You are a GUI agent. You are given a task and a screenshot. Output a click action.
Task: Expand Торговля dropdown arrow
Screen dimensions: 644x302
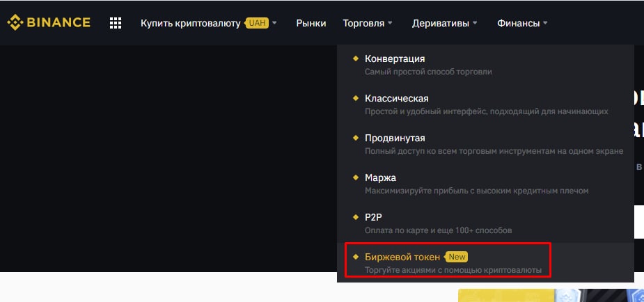tap(390, 23)
